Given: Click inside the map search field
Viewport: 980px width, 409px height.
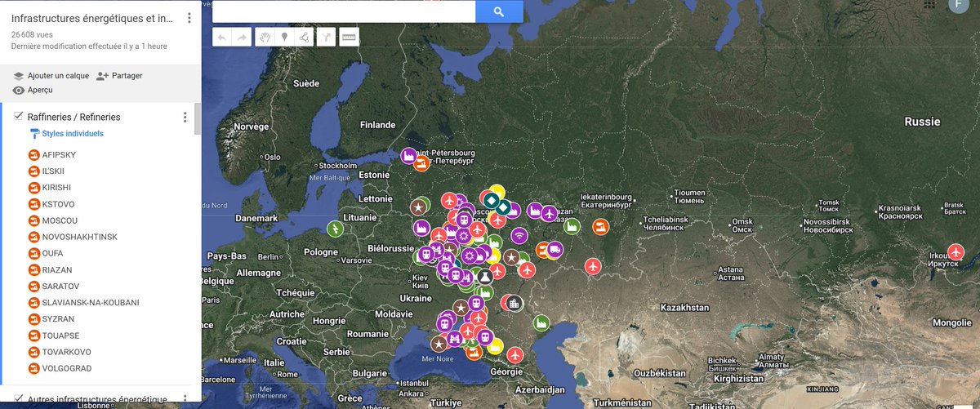Looking at the screenshot, I should pyautogui.click(x=344, y=11).
